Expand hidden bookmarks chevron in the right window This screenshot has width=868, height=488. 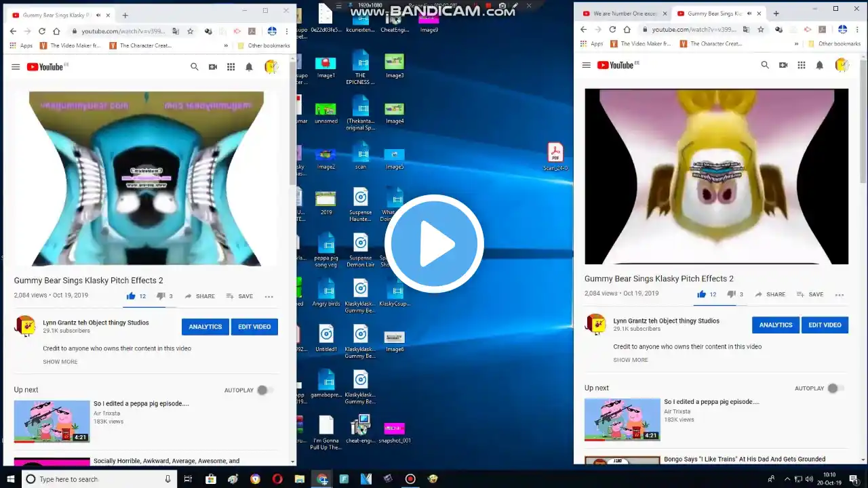tap(796, 44)
